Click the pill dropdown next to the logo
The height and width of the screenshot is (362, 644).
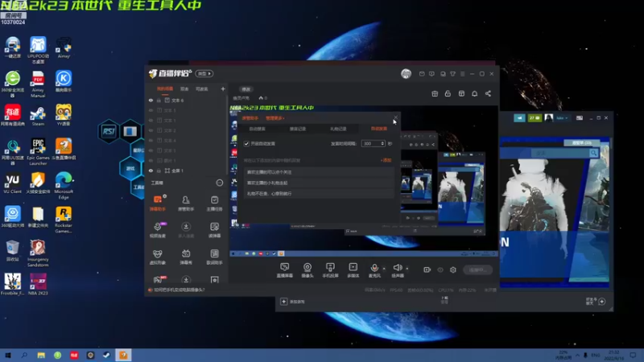pos(204,74)
